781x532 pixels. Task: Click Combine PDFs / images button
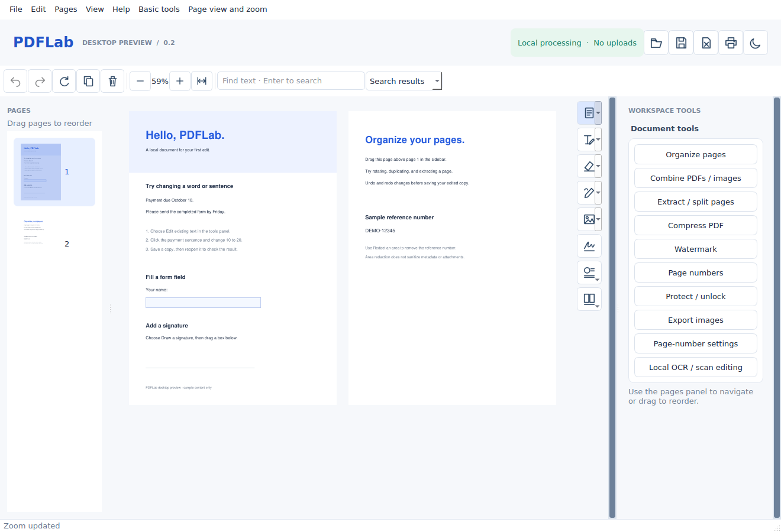pos(696,178)
